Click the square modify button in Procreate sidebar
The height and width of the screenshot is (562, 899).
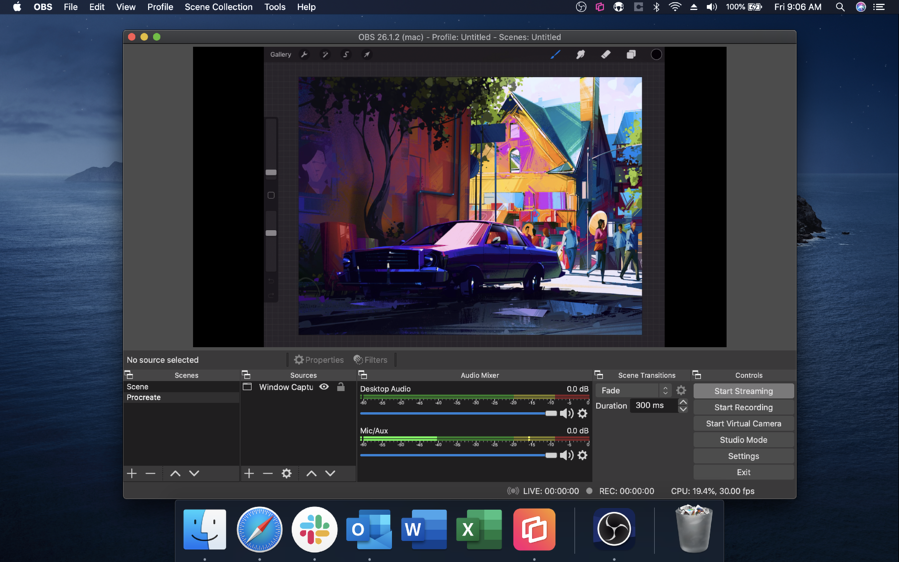click(x=271, y=196)
